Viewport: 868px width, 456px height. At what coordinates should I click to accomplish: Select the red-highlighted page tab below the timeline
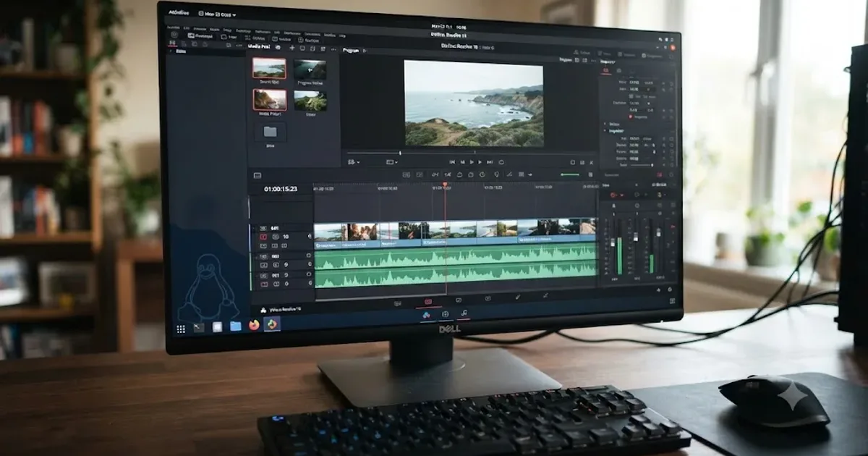coord(428,302)
